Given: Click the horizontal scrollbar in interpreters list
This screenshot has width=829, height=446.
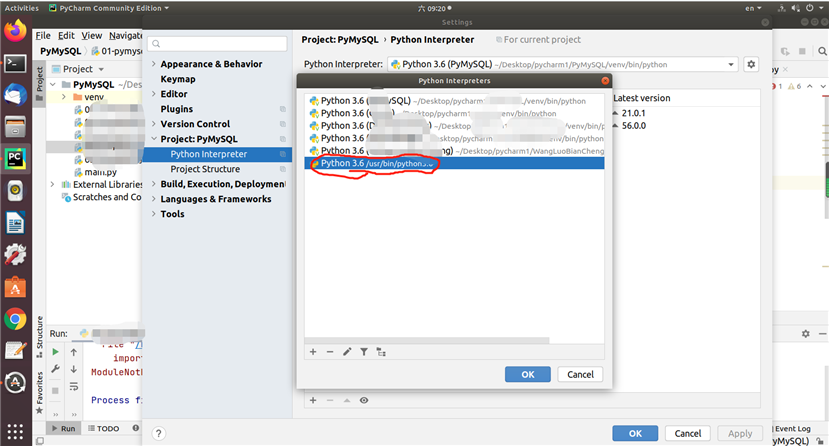Looking at the screenshot, I should [x=427, y=340].
